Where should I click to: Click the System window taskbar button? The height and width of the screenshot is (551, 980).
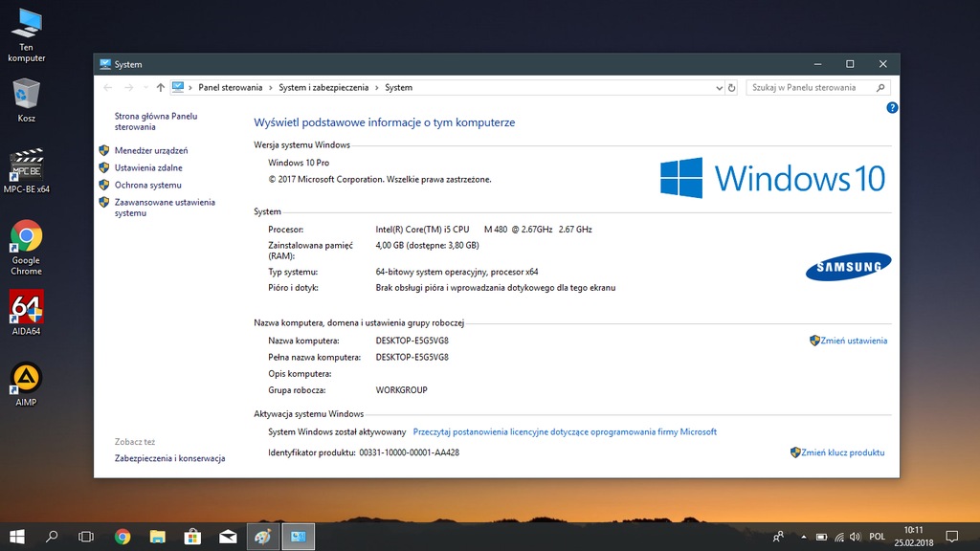[x=299, y=537]
